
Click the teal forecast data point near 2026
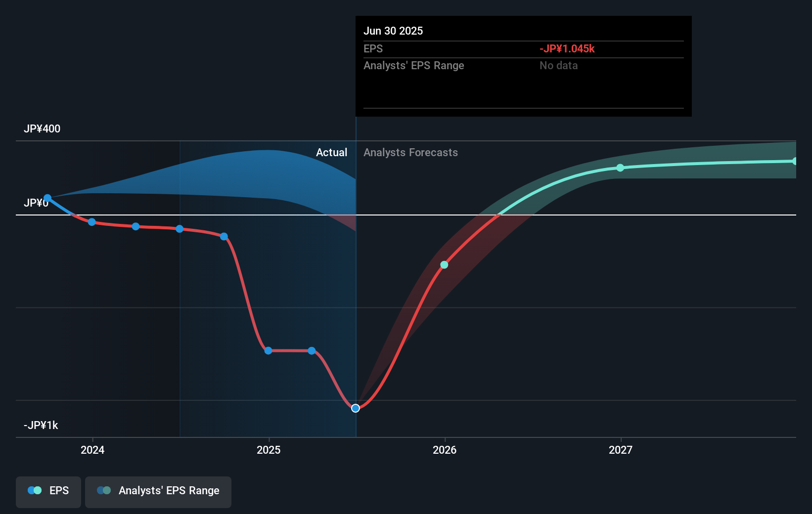point(444,265)
